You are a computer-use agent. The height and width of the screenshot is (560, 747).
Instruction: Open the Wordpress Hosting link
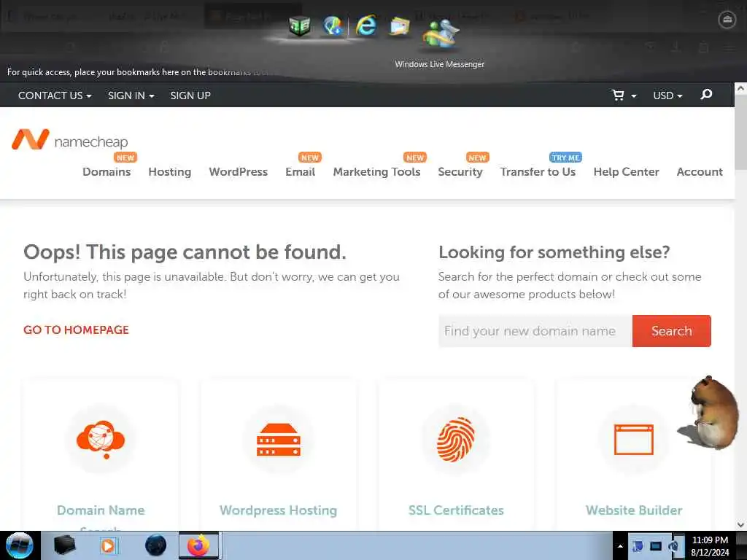[278, 510]
